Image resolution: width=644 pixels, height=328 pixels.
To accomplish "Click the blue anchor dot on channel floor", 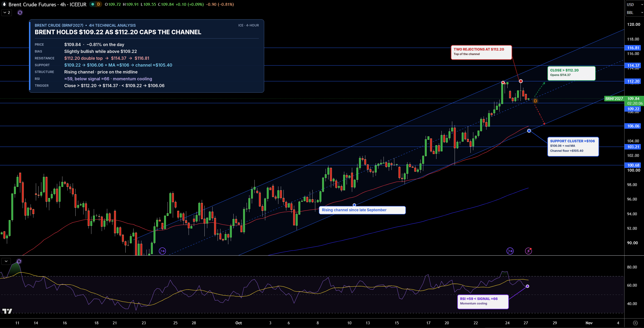I will (529, 131).
